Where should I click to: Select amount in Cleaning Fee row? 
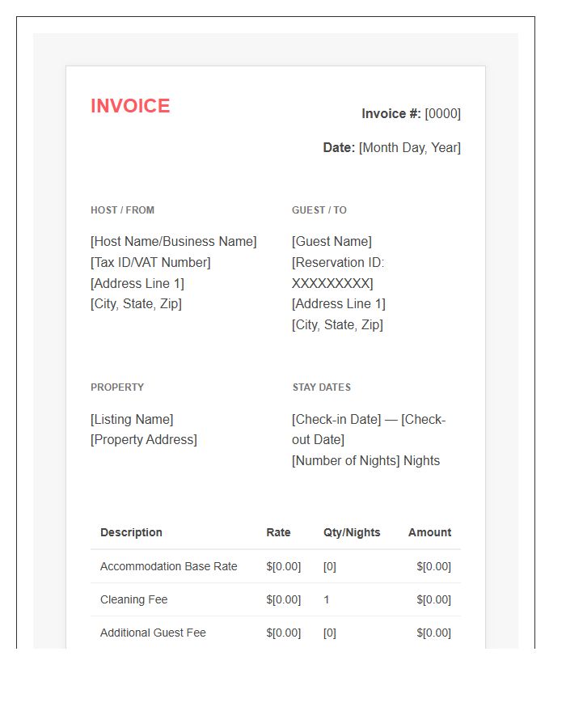[433, 599]
